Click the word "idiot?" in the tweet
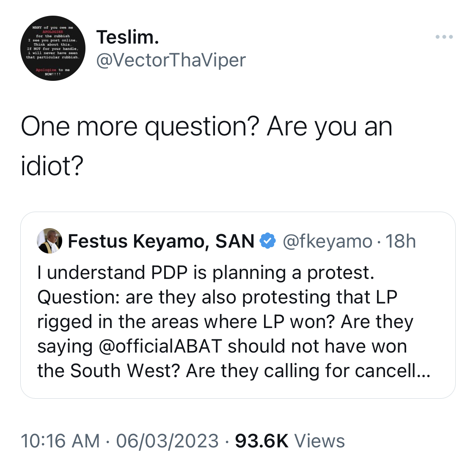The width and height of the screenshot is (476, 466). [52, 166]
